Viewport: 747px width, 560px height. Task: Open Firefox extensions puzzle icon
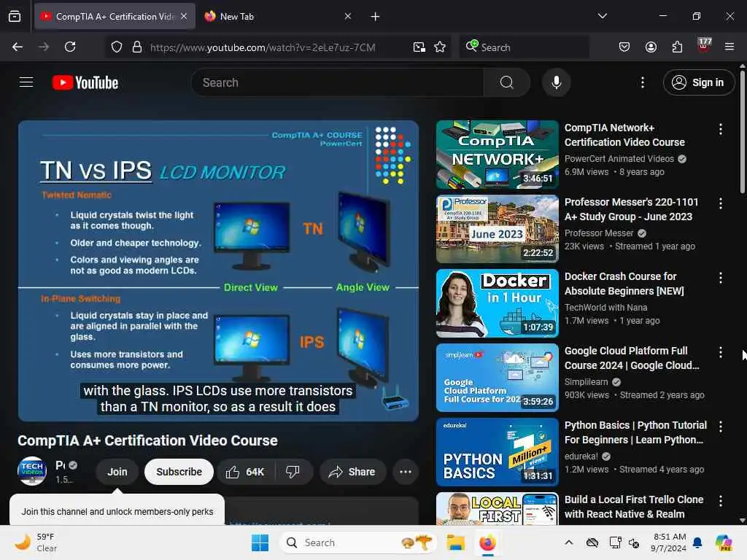(x=677, y=47)
